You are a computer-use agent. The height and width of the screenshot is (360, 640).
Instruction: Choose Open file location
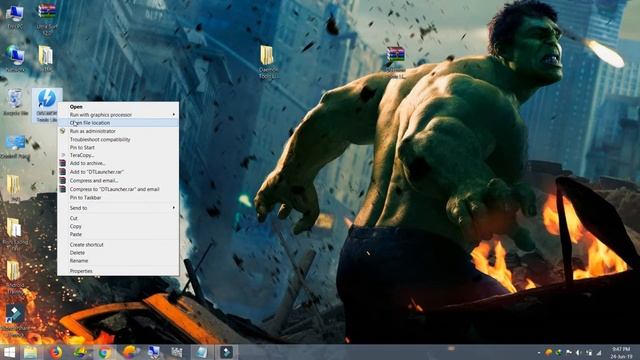click(118, 122)
